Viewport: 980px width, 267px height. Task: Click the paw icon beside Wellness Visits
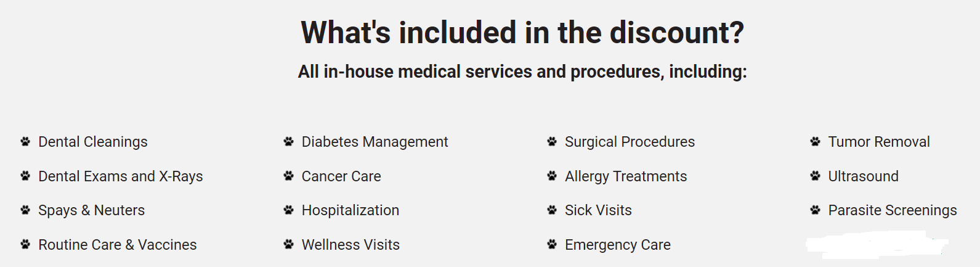tap(288, 245)
